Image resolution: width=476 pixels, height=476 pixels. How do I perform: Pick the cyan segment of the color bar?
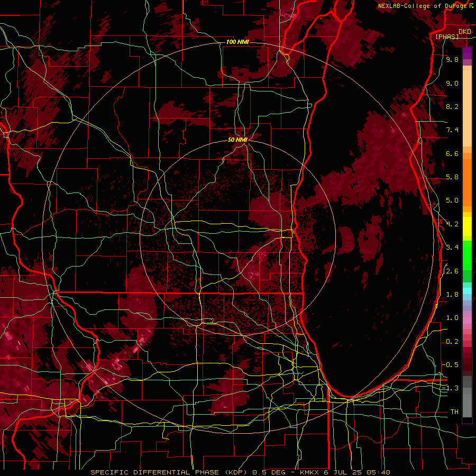(467, 290)
